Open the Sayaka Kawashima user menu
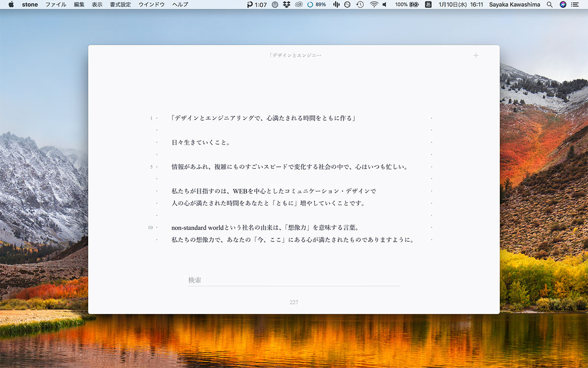The image size is (588, 368). (515, 4)
